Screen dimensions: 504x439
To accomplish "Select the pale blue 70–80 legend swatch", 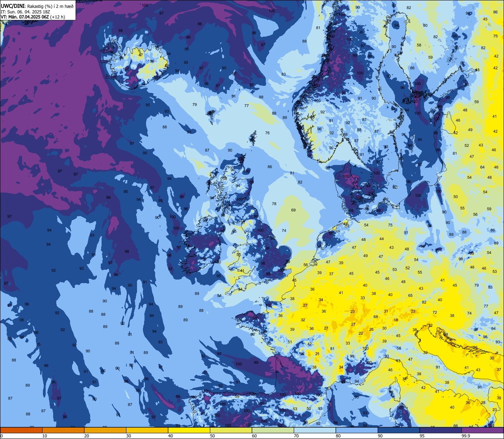I will [x=315, y=430].
